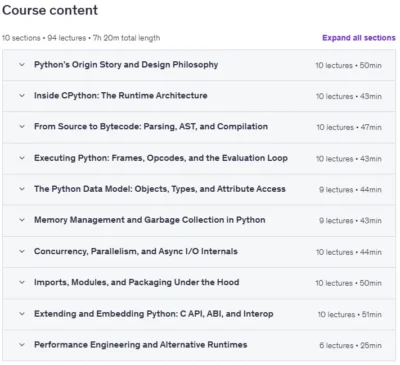400x365 pixels.
Task: Click Expand all sections link
Action: tap(359, 38)
